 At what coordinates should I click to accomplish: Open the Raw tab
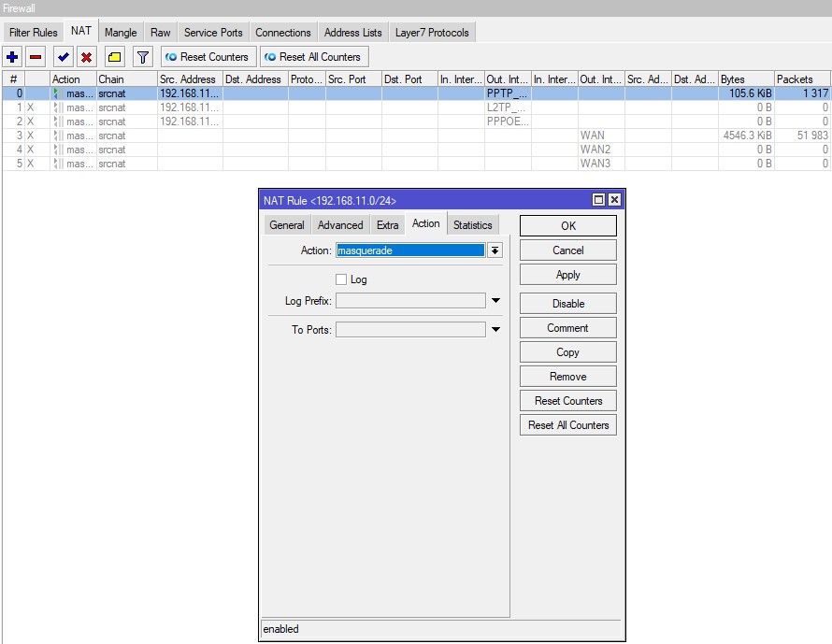(160, 33)
